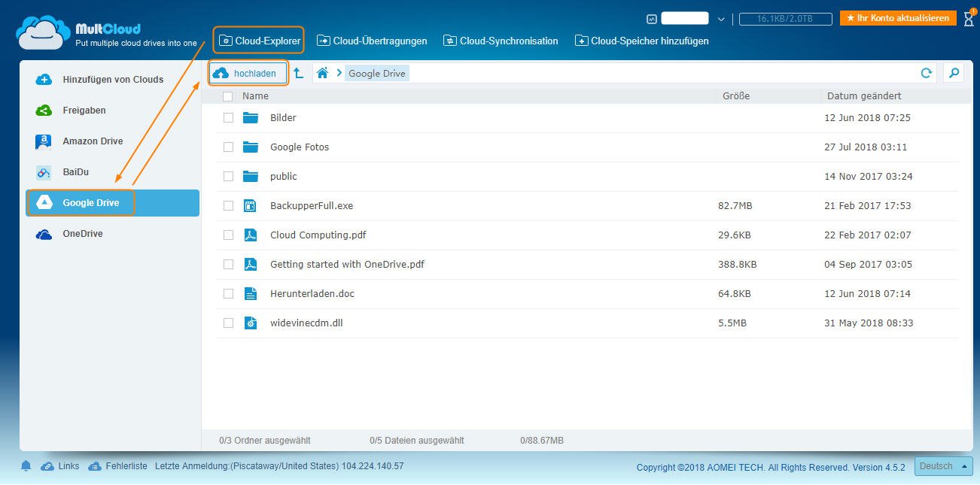980x485 pixels.
Task: Select Getting started with OneDrive.pdf name
Action: [x=347, y=264]
